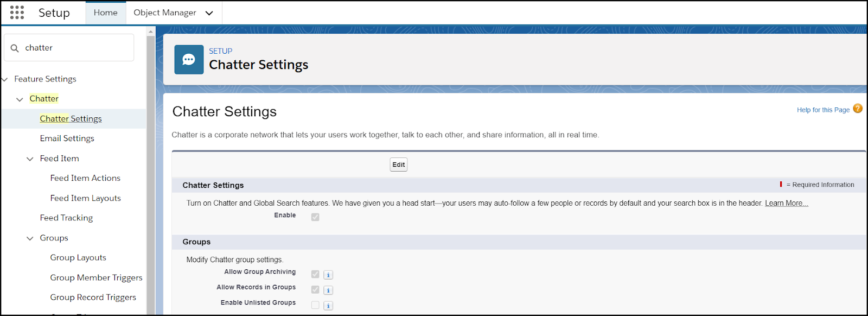Open info icon for Allow Records in Groups
The image size is (868, 316).
click(328, 290)
